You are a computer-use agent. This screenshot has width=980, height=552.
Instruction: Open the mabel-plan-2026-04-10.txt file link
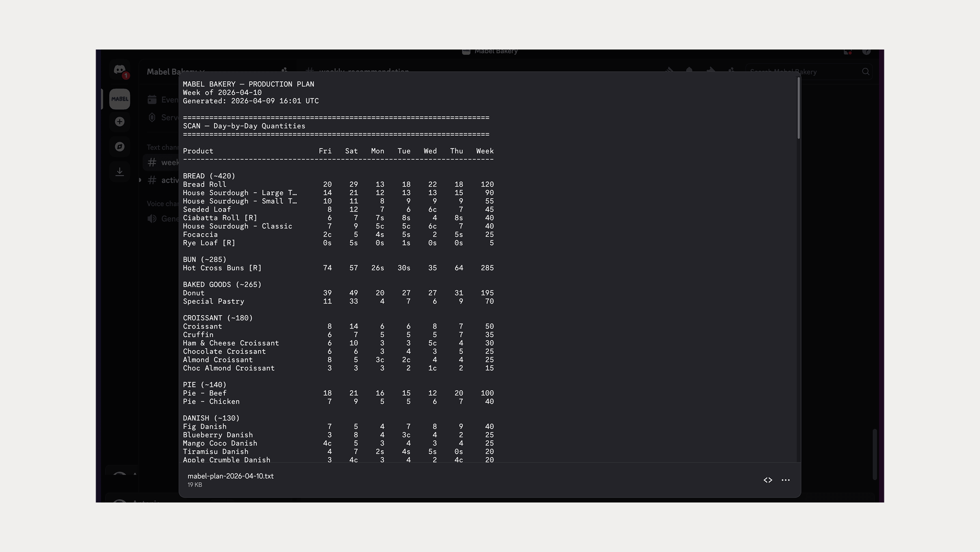230,476
